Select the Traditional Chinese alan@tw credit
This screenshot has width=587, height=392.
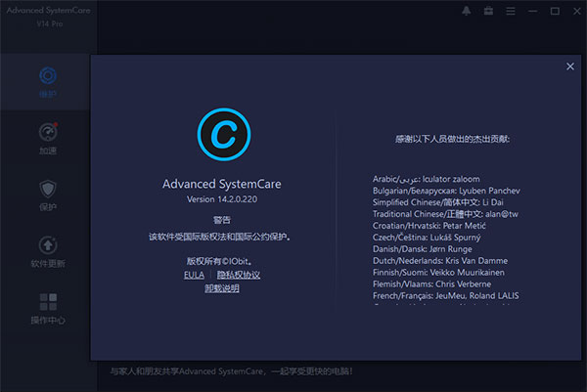coord(445,214)
